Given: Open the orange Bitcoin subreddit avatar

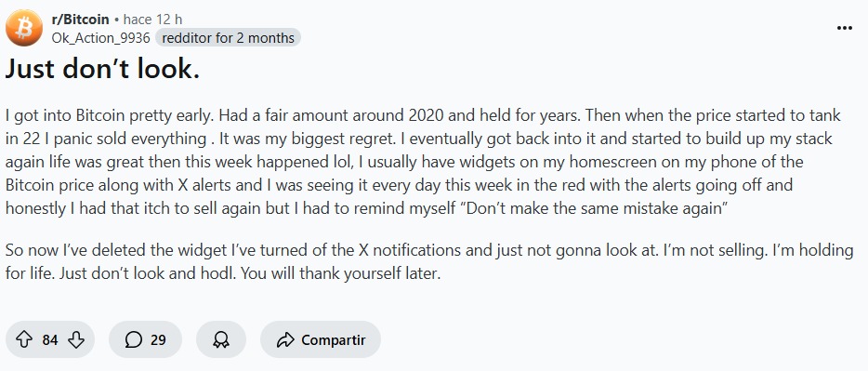Looking at the screenshot, I should (24, 28).
